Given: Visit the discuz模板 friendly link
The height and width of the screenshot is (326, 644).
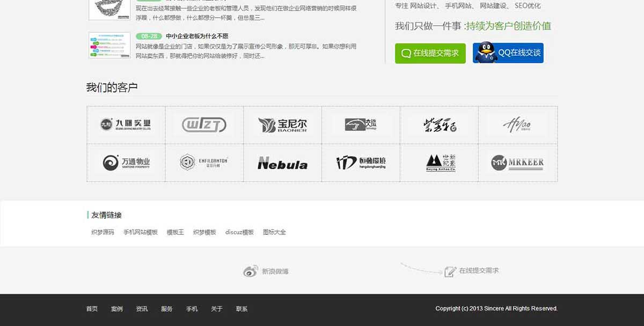Looking at the screenshot, I should click(x=239, y=232).
